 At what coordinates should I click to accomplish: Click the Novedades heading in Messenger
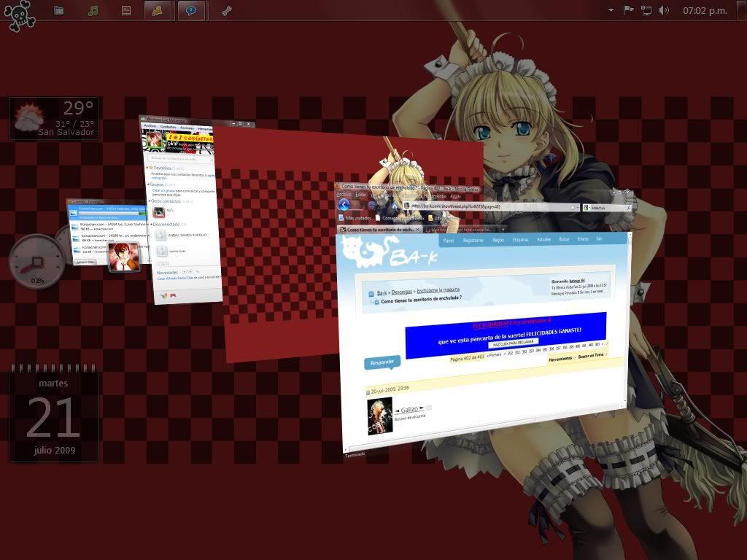(x=167, y=273)
